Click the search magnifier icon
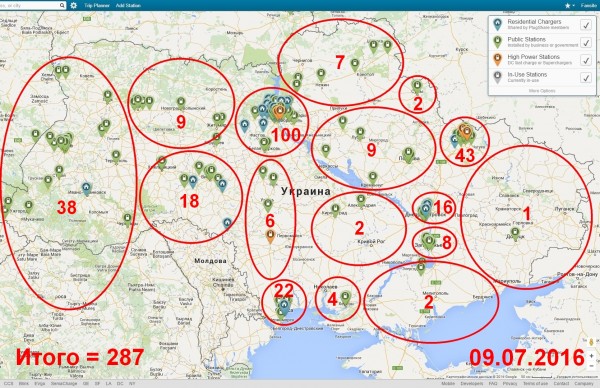The width and height of the screenshot is (600, 388). click(x=62, y=5)
